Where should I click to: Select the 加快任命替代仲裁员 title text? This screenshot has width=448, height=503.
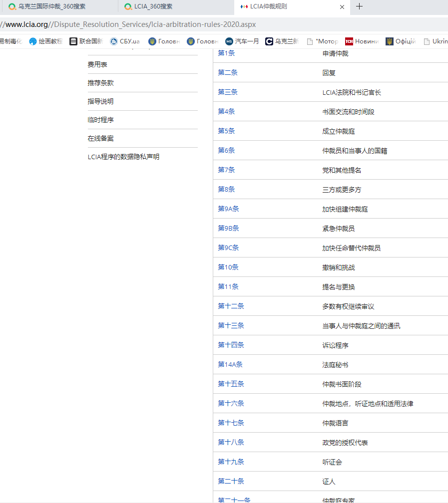tap(352, 248)
